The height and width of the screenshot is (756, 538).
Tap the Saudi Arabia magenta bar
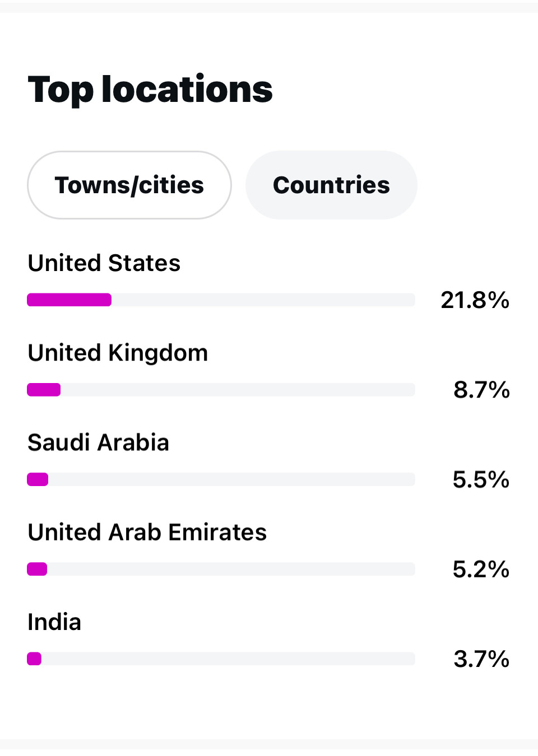pyautogui.click(x=38, y=479)
